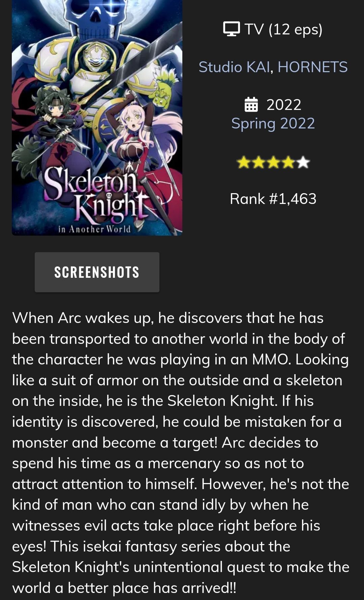Open the HORNETS studio link
Viewport: 364px width, 600px height.
pos(312,67)
